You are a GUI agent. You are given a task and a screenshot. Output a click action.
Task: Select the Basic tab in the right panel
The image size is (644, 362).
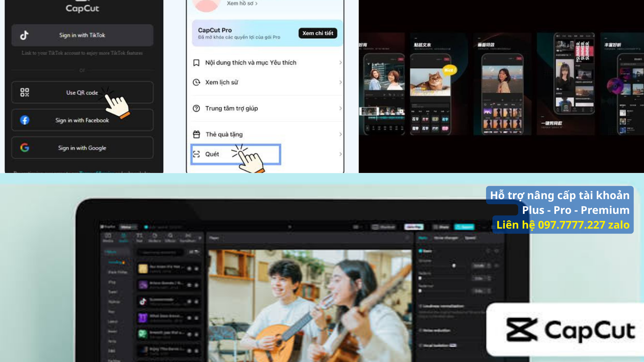(423, 238)
